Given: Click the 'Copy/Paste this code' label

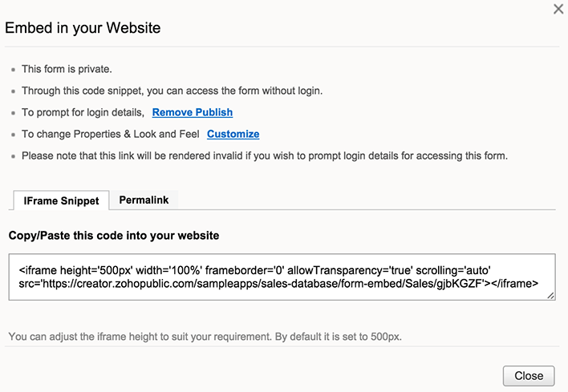Looking at the screenshot, I should point(113,236).
